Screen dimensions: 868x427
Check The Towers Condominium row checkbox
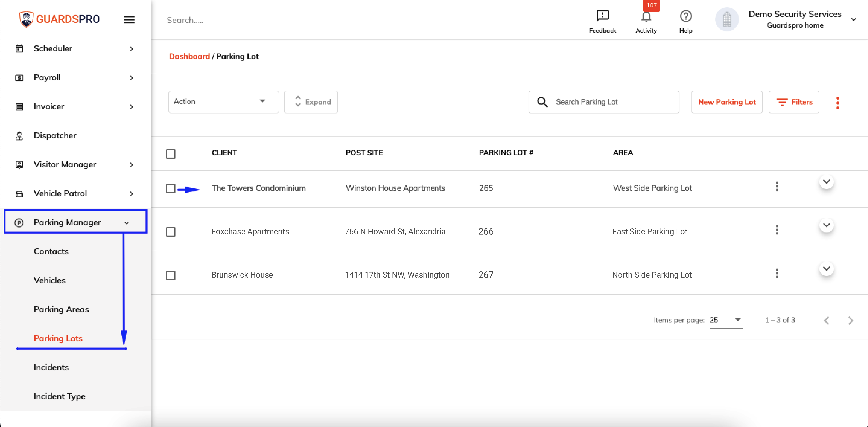tap(171, 188)
